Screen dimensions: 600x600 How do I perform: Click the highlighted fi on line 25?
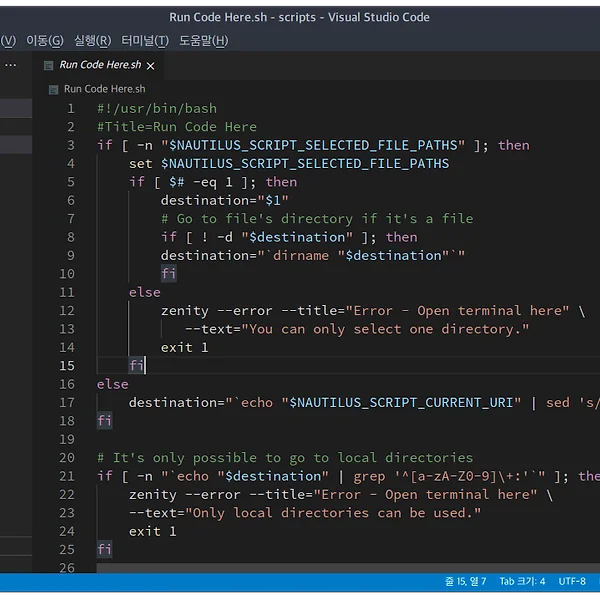pos(104,549)
